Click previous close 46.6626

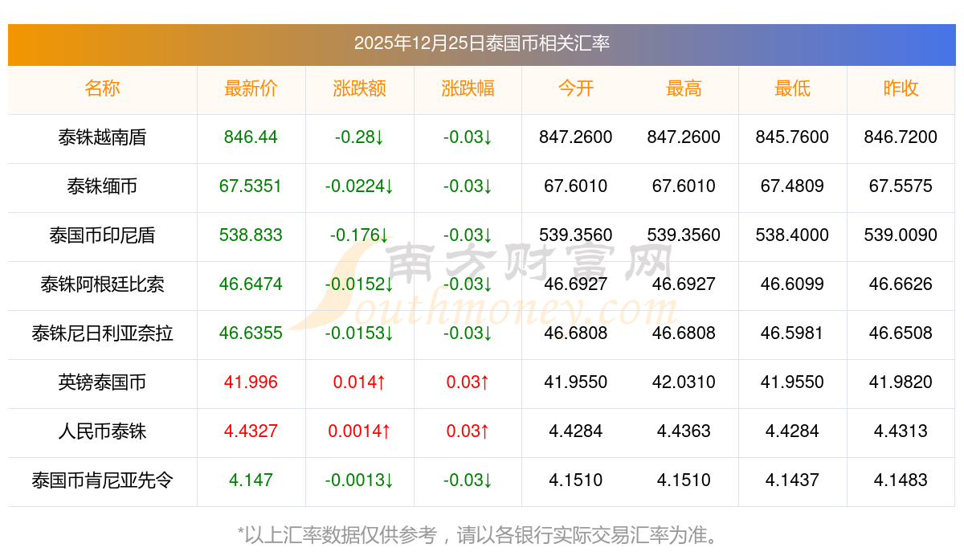(901, 284)
